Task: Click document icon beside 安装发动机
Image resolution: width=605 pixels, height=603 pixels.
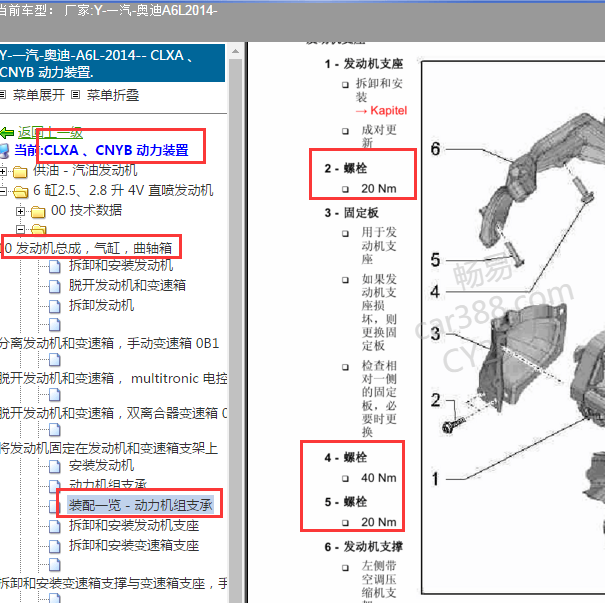Action: [55, 466]
